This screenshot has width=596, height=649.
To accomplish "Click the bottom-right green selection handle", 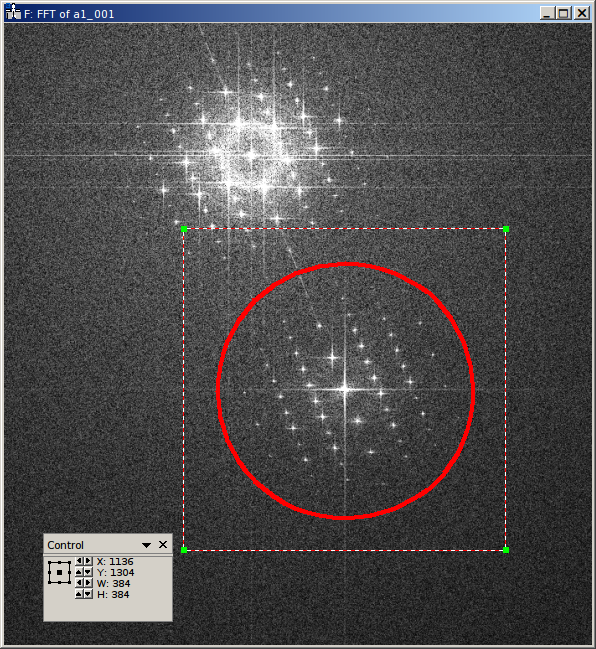I will click(506, 550).
